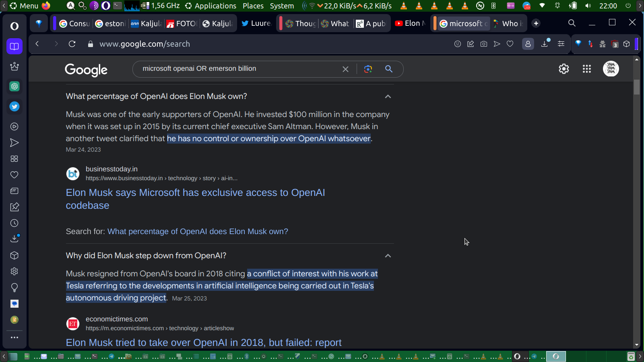This screenshot has width=644, height=362.
Task: Open Settings gear in Opera sidebar
Action: point(14,271)
